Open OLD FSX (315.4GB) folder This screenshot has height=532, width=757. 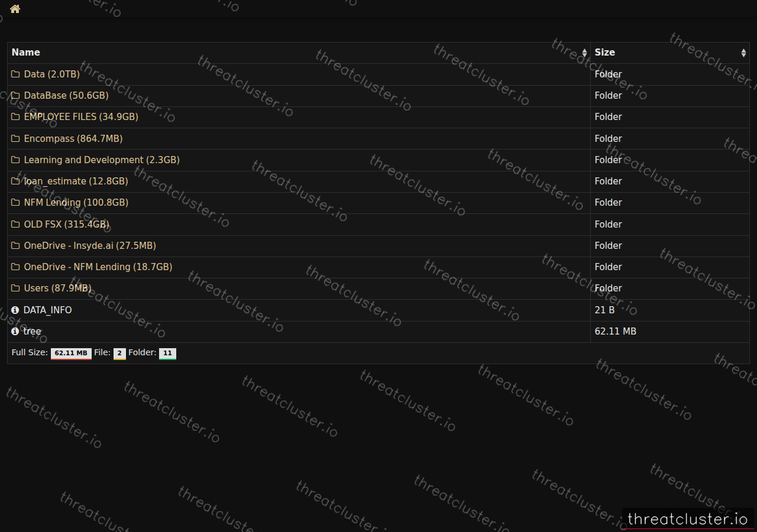[66, 225]
